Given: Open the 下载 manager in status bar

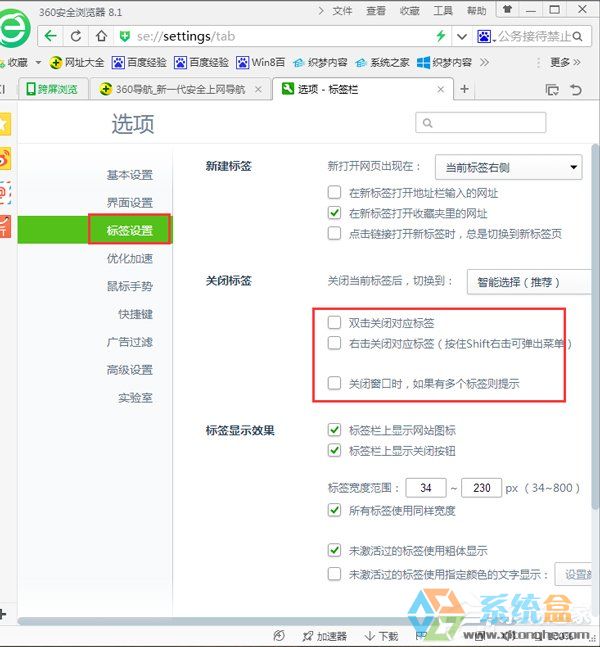Looking at the screenshot, I should coord(382,636).
